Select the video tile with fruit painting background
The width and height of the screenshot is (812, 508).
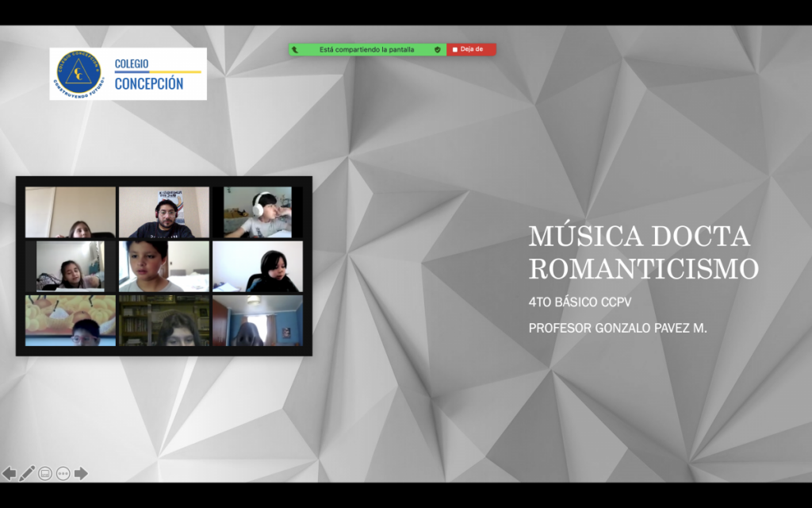(x=70, y=321)
